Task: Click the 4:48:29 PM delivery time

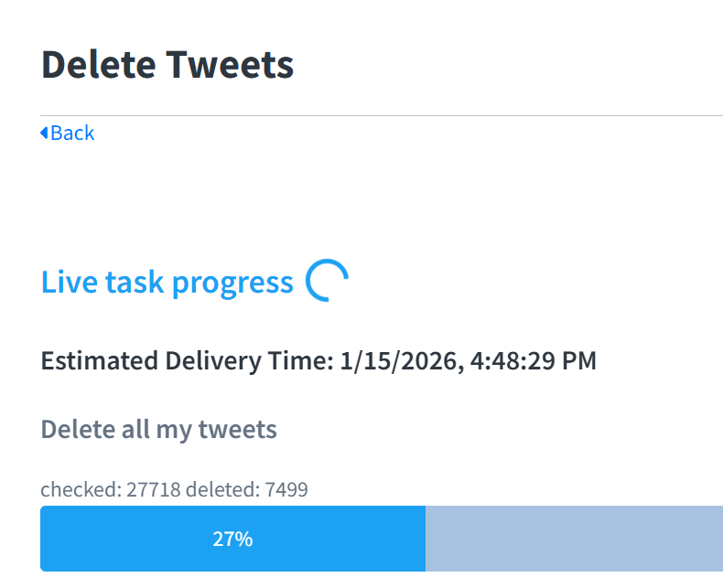Action: [534, 361]
